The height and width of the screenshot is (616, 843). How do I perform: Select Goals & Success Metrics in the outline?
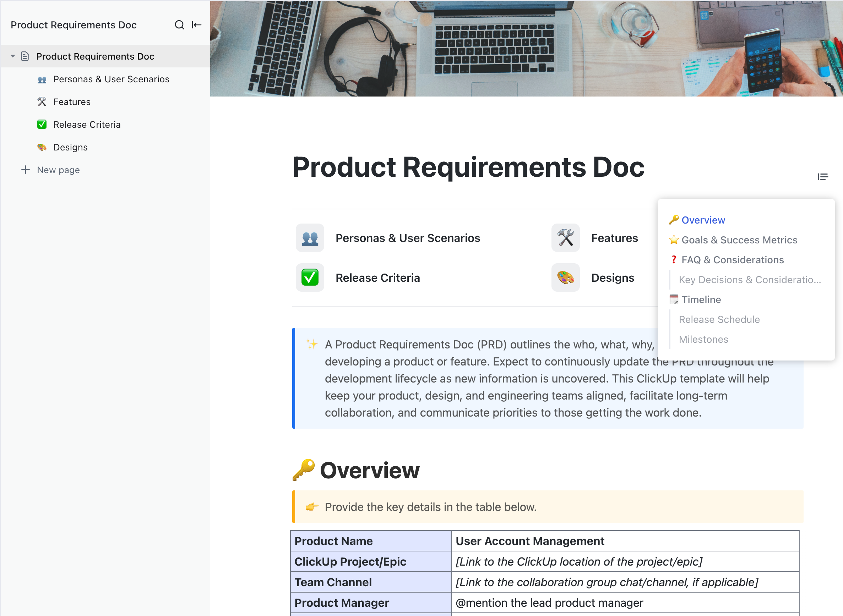(x=739, y=240)
